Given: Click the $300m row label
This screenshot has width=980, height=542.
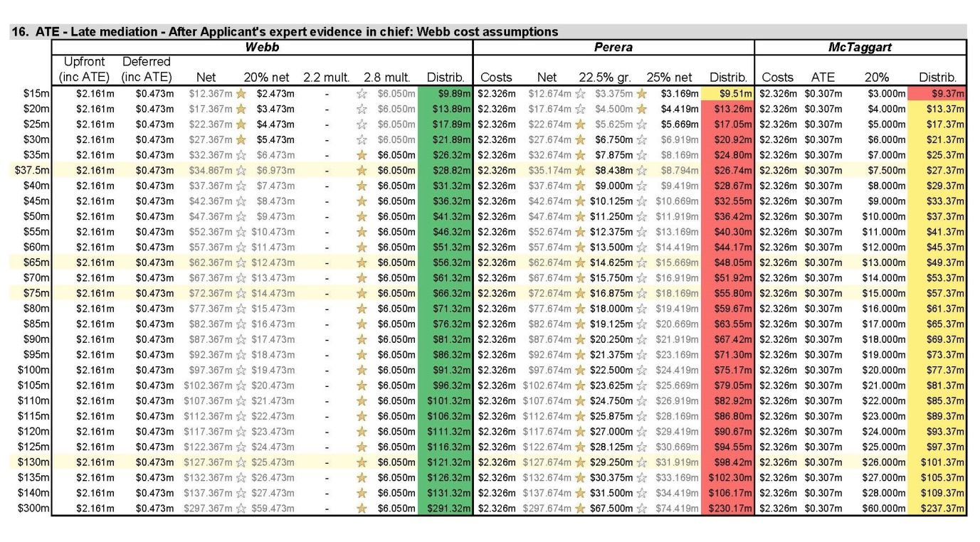Looking at the screenshot, I should (x=33, y=509).
